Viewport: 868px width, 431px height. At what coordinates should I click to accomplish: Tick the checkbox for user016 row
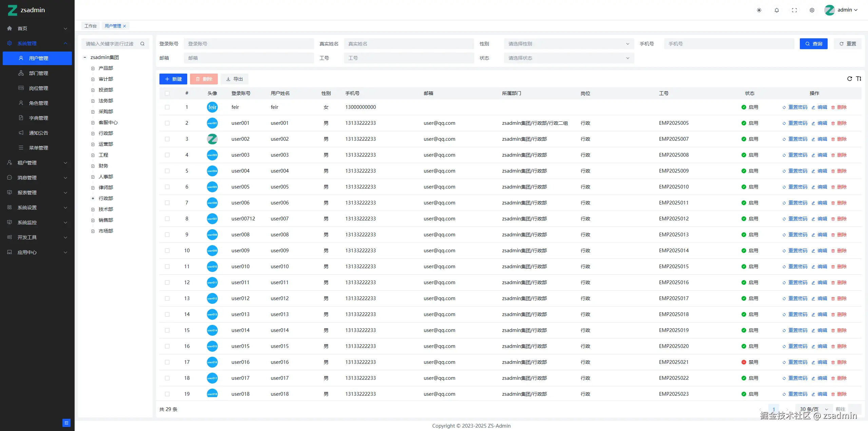pyautogui.click(x=167, y=362)
